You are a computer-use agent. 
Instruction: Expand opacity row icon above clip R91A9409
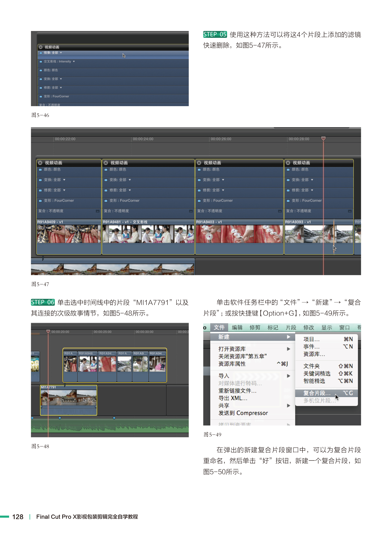(x=97, y=211)
